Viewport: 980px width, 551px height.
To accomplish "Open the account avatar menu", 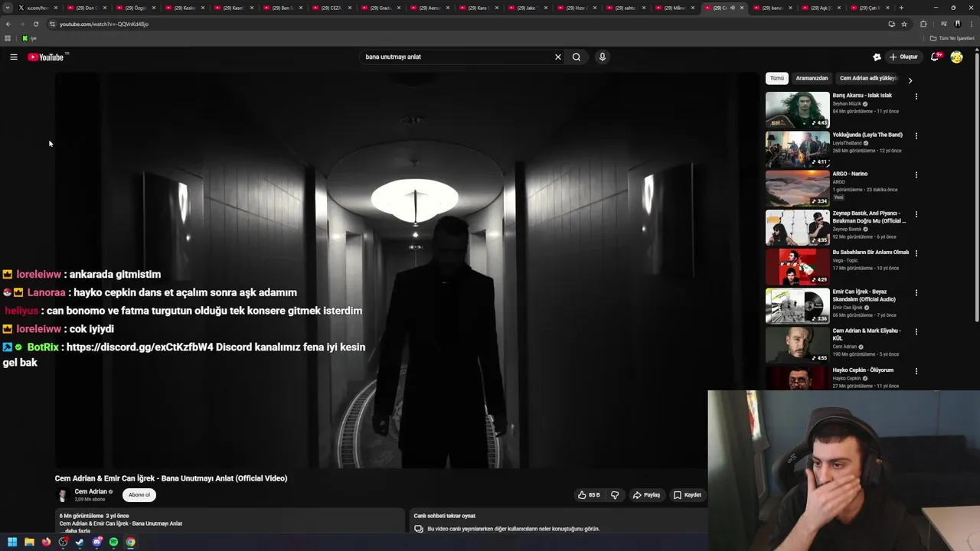I will pos(956,57).
